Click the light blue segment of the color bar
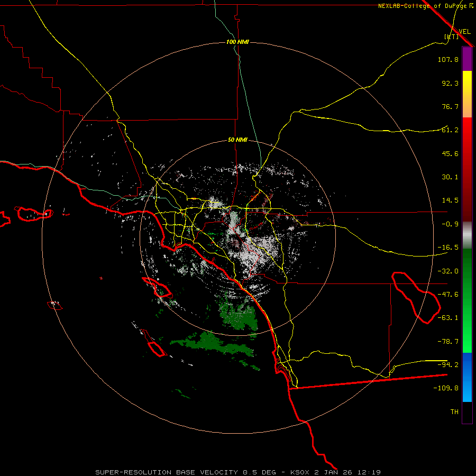Screen dimensions: 476x476 click(467, 377)
